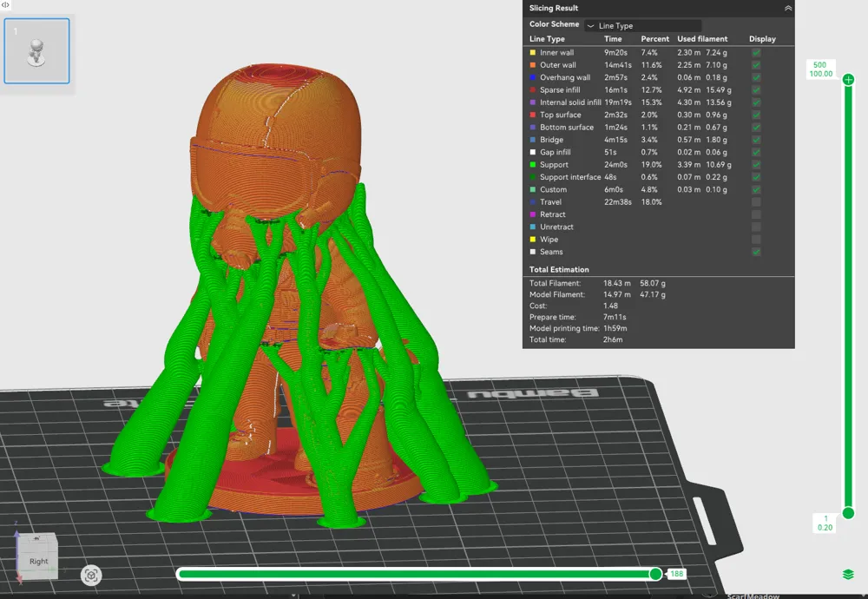
Task: Click the plus handle atop layer slider
Action: (x=848, y=80)
